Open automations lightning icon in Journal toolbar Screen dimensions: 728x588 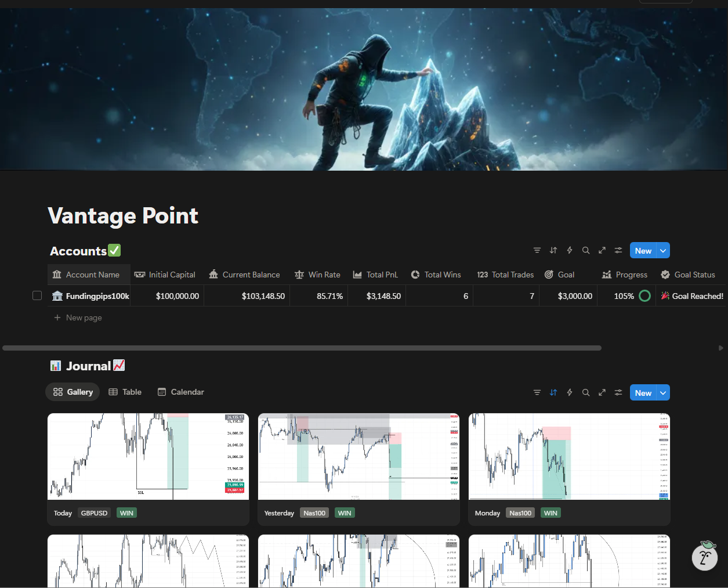pos(570,392)
